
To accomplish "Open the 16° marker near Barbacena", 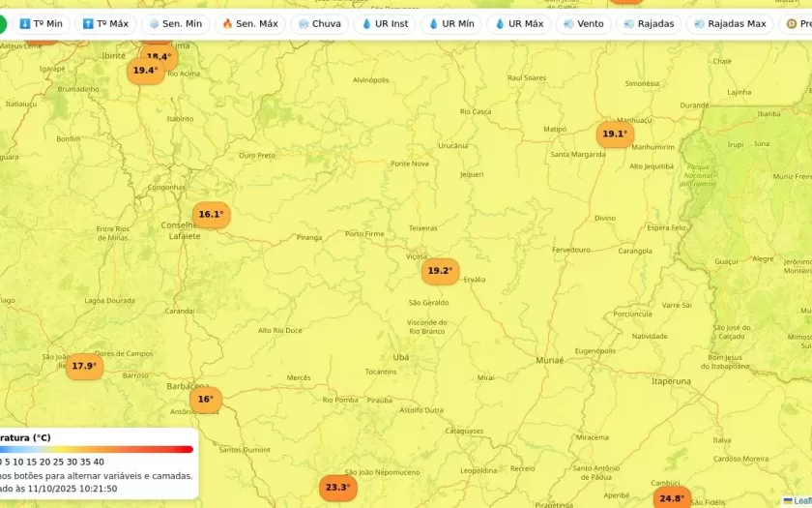I will pos(205,399).
